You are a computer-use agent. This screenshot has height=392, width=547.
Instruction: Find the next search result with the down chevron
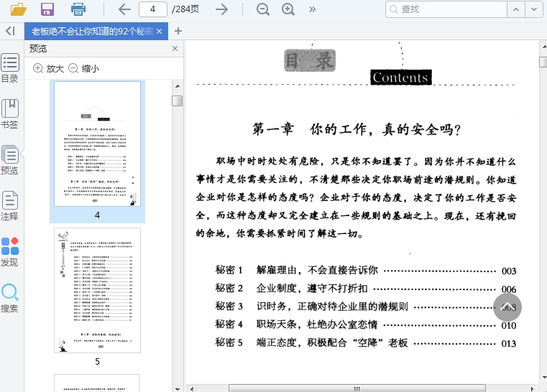[x=534, y=9]
